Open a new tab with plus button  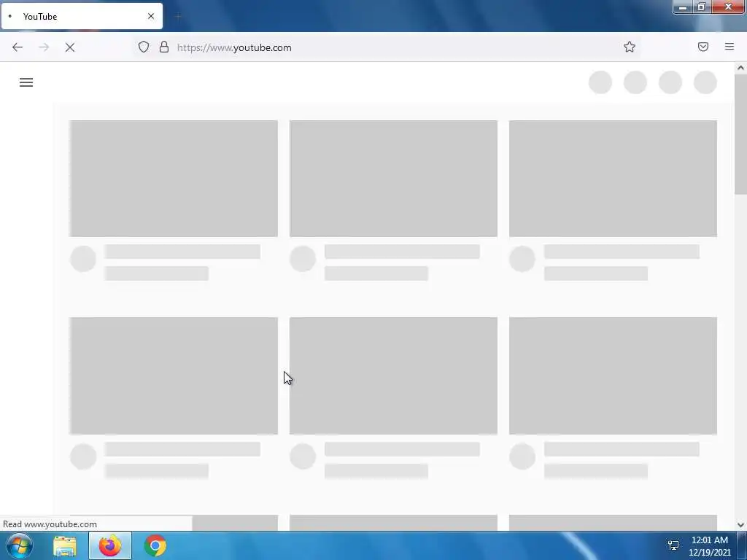178,17
